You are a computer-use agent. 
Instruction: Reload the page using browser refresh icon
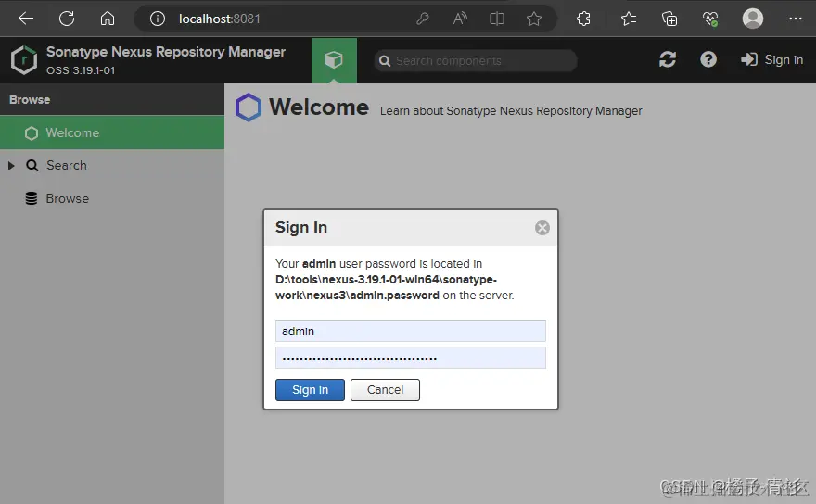pyautogui.click(x=67, y=19)
